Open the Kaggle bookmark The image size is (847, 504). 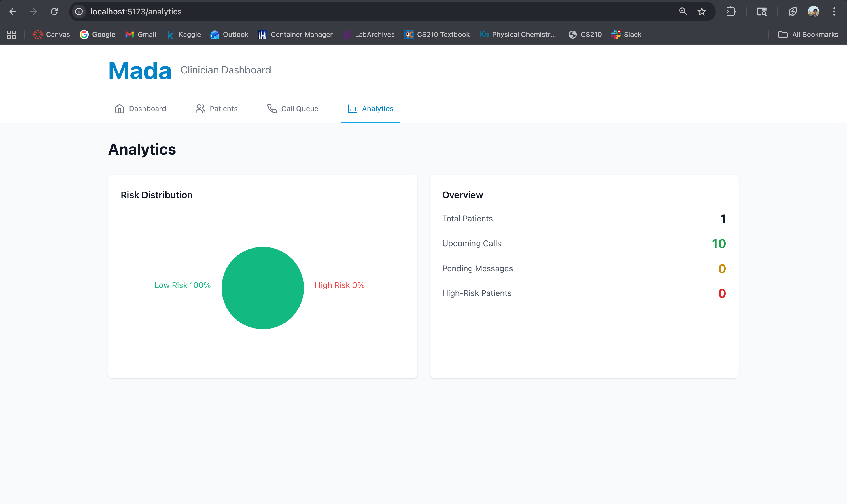pyautogui.click(x=184, y=34)
